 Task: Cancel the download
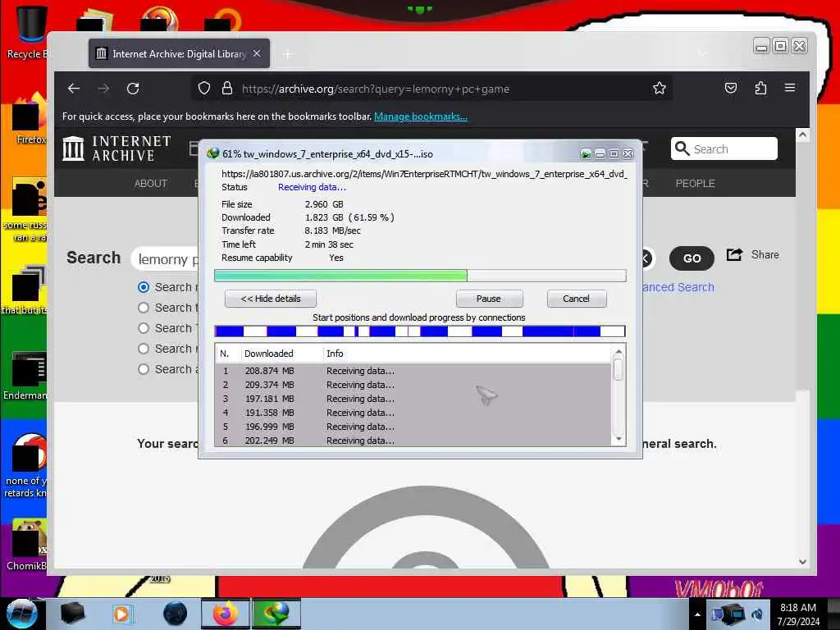[x=577, y=299]
